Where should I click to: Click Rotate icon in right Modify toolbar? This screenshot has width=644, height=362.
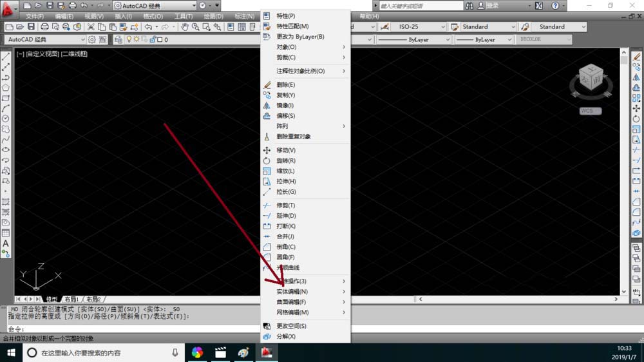point(636,119)
